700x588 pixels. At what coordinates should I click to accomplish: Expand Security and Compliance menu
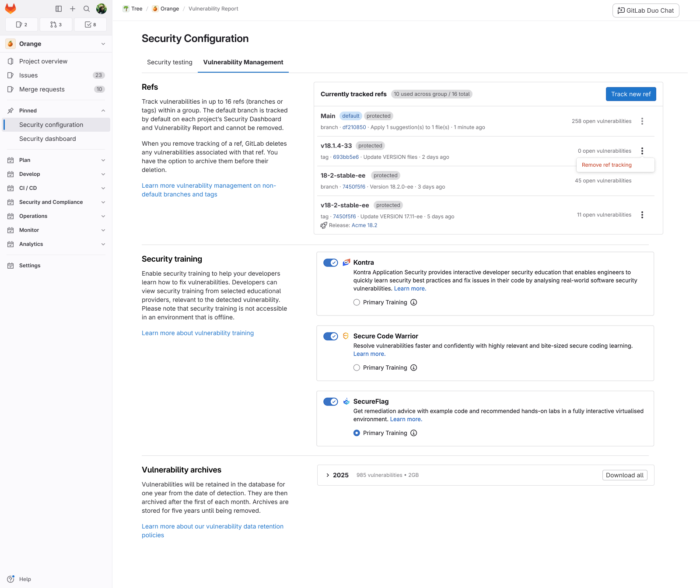pos(103,202)
